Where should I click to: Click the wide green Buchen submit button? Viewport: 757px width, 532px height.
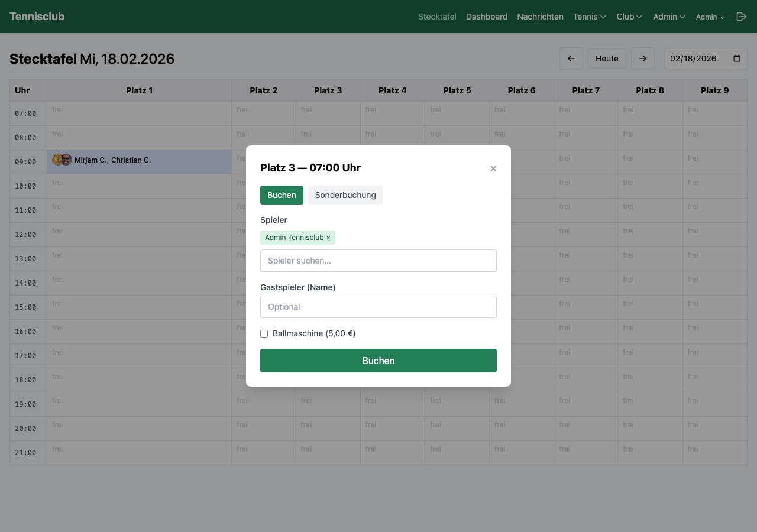378,361
